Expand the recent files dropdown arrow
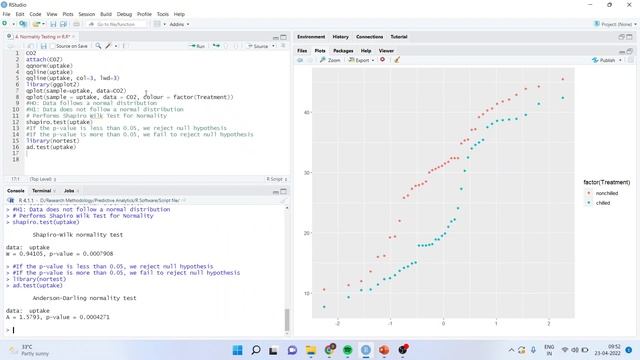 click(43, 24)
